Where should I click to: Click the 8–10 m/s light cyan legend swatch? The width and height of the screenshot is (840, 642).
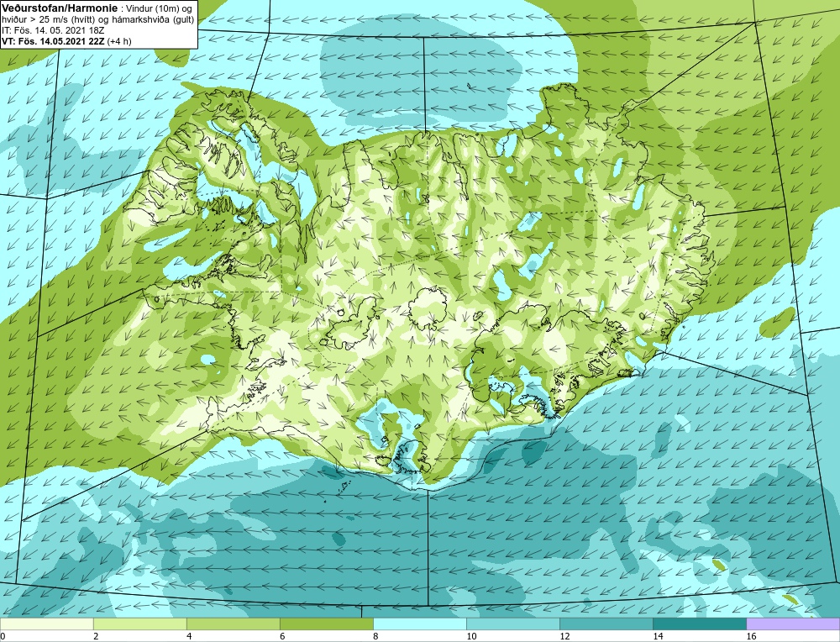point(420,624)
